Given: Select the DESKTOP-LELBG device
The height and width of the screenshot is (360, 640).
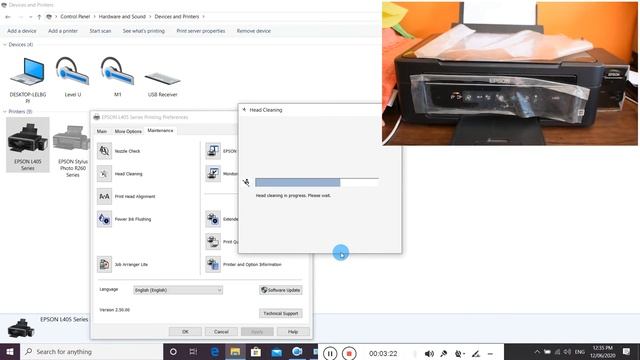Looking at the screenshot, I should point(28,80).
